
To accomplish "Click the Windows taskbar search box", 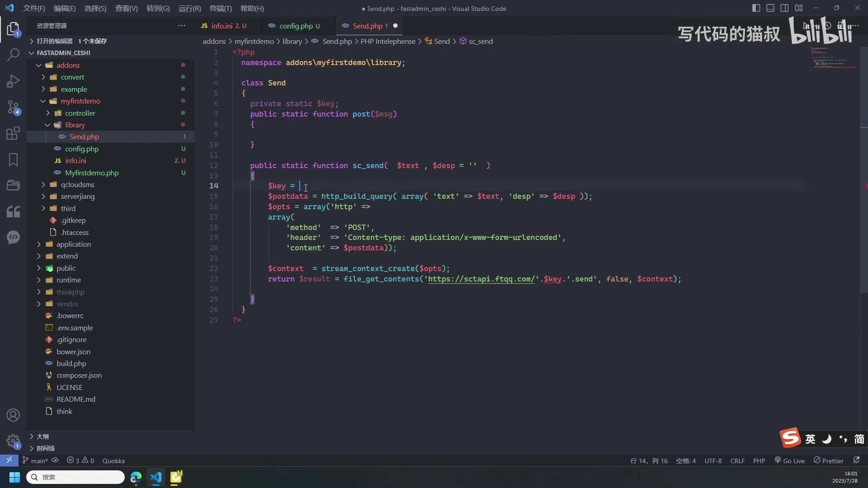I will (75, 477).
